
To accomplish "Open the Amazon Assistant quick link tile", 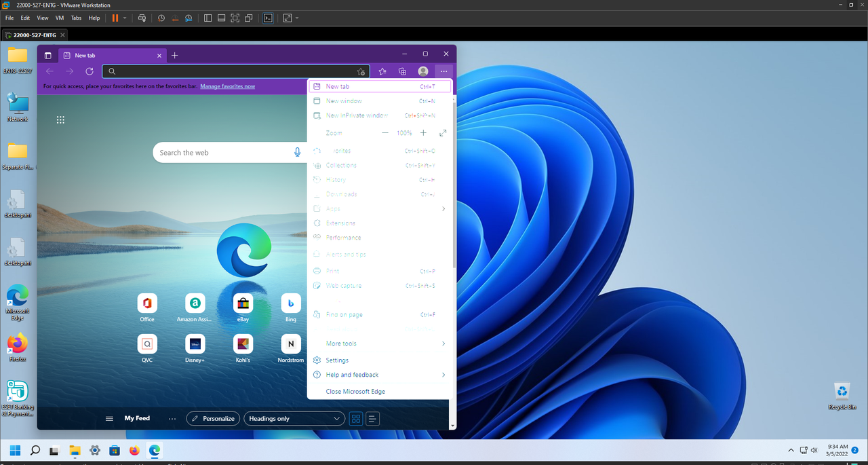I will pos(195,308).
